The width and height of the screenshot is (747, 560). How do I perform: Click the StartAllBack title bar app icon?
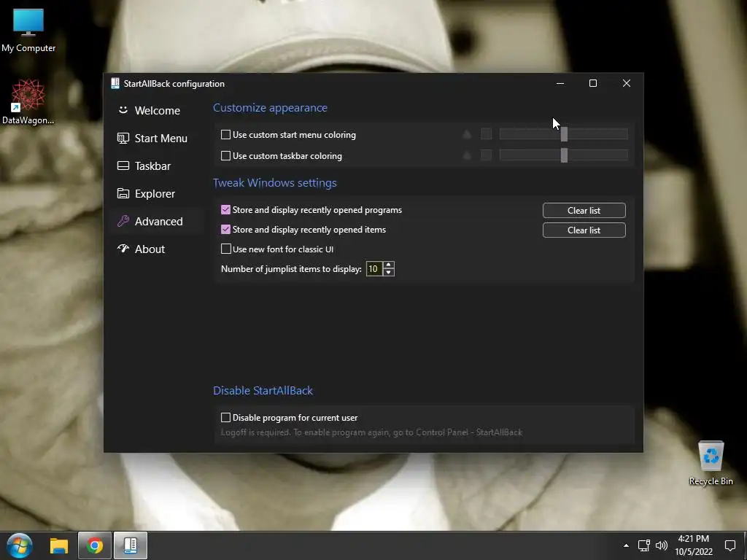click(115, 83)
